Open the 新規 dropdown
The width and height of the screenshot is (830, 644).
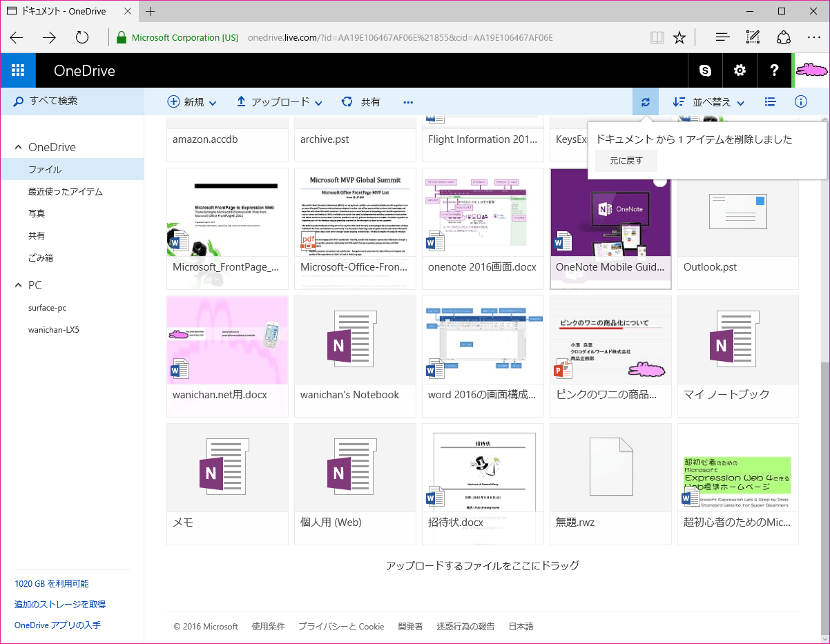192,102
